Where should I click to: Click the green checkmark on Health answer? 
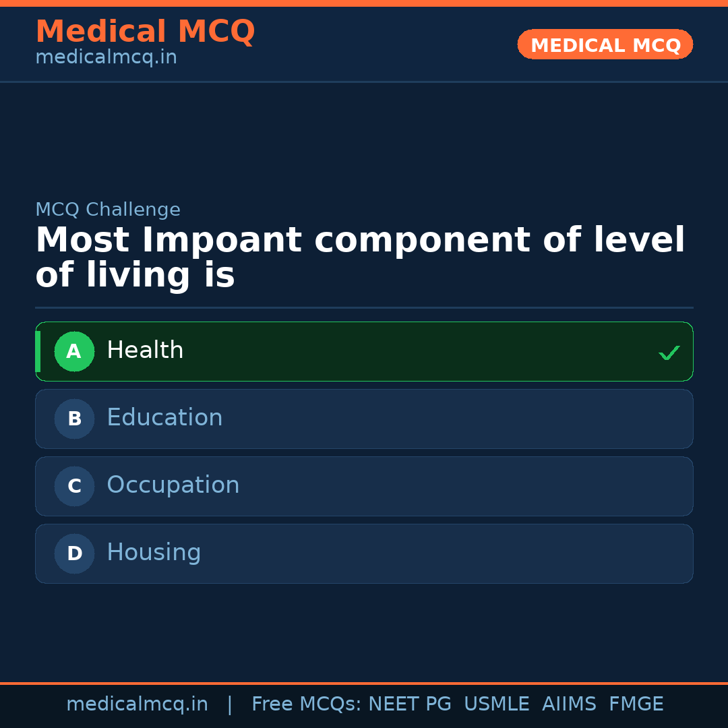[x=669, y=352]
